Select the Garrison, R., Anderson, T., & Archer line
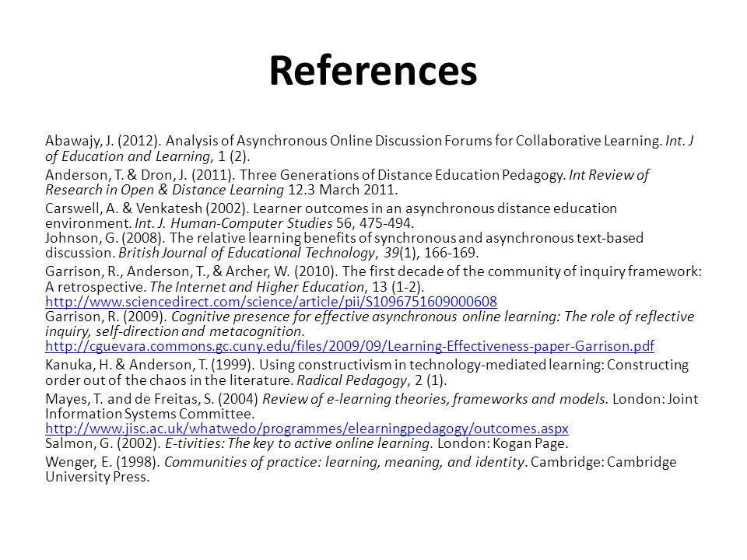The image size is (747, 560). coord(373,271)
